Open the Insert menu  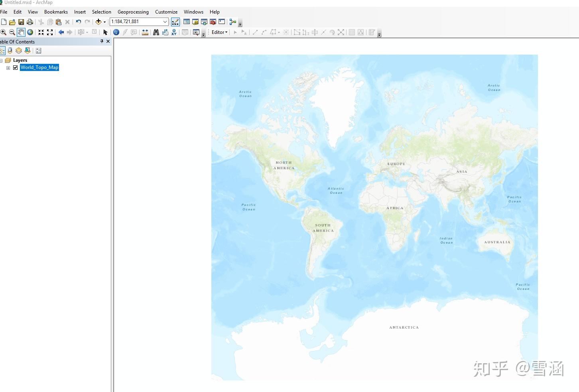(x=80, y=12)
